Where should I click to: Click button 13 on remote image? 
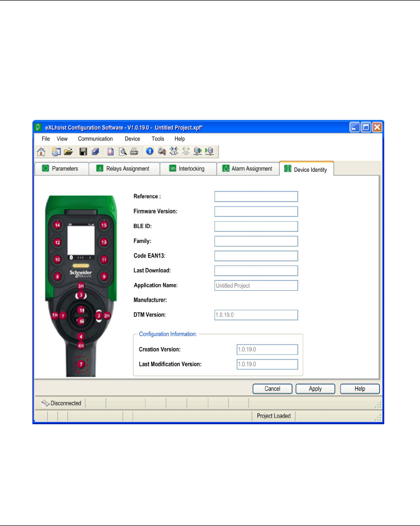[104, 242]
